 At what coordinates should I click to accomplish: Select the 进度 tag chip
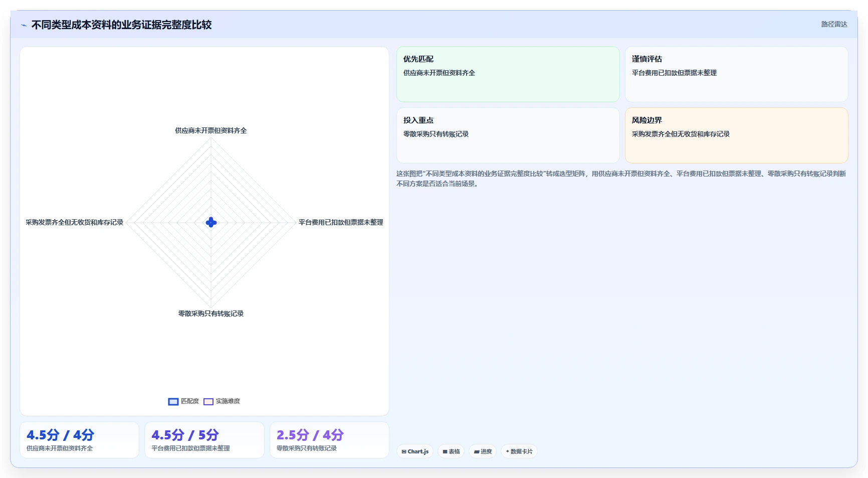pyautogui.click(x=483, y=451)
